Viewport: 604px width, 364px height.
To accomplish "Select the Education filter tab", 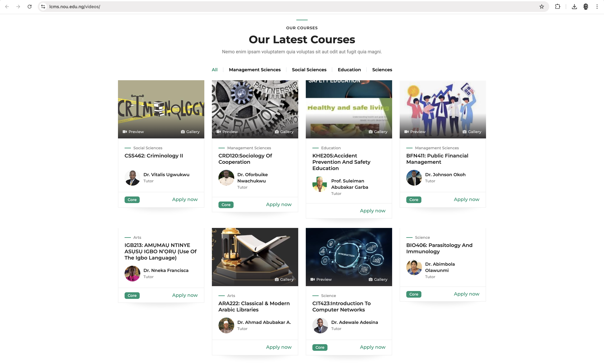I will 349,70.
